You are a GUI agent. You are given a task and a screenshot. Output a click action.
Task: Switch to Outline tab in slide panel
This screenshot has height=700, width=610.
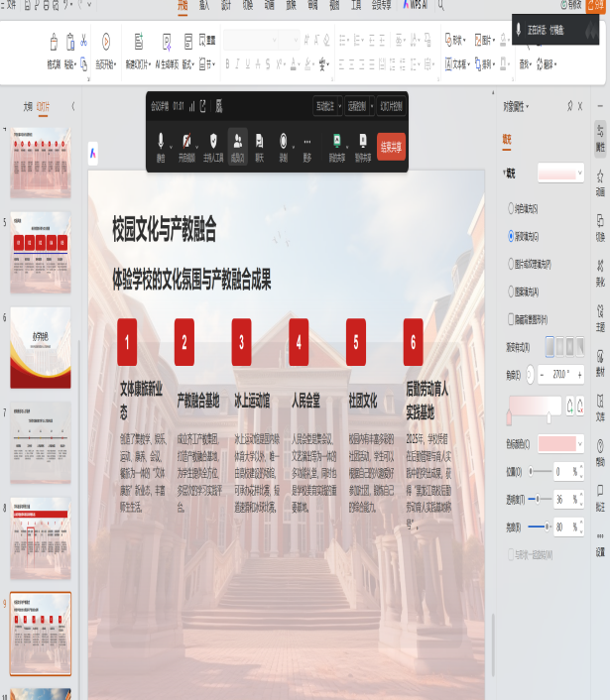tap(28, 106)
